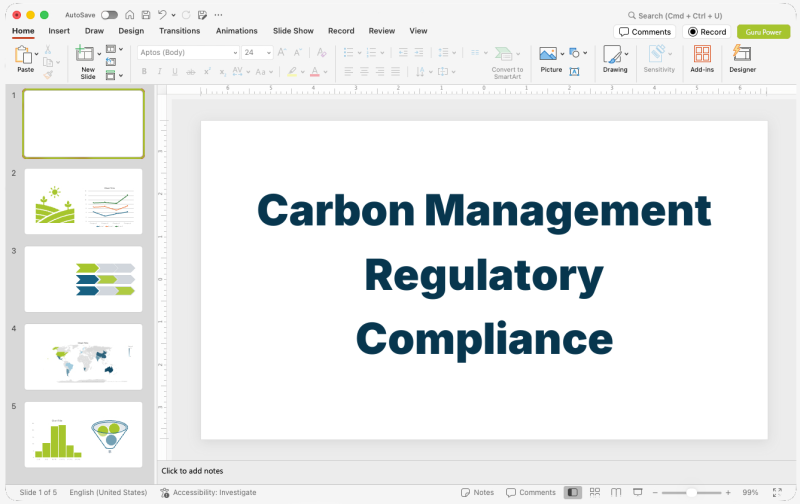This screenshot has height=504, width=800.
Task: Click the text highlight color swatch
Action: (292, 72)
